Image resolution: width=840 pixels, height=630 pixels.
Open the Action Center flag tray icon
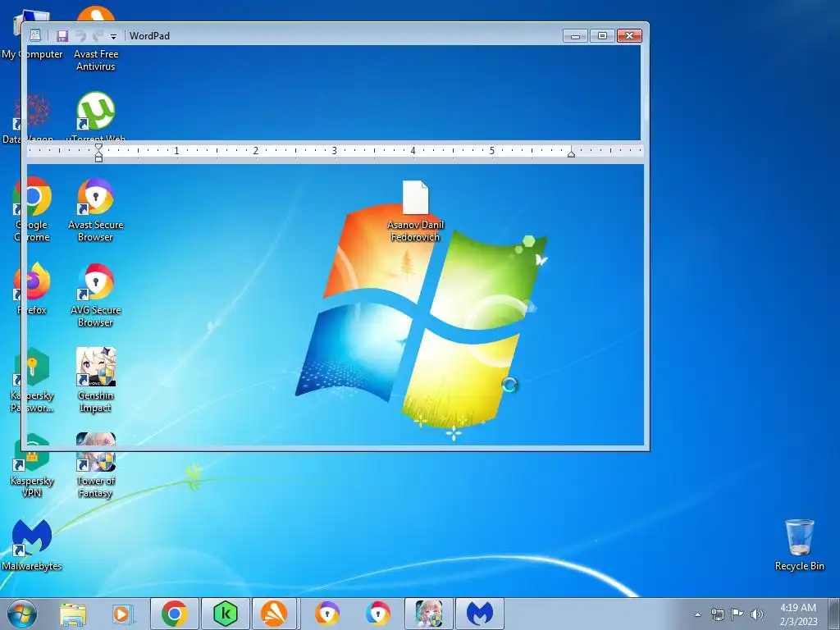click(x=737, y=614)
